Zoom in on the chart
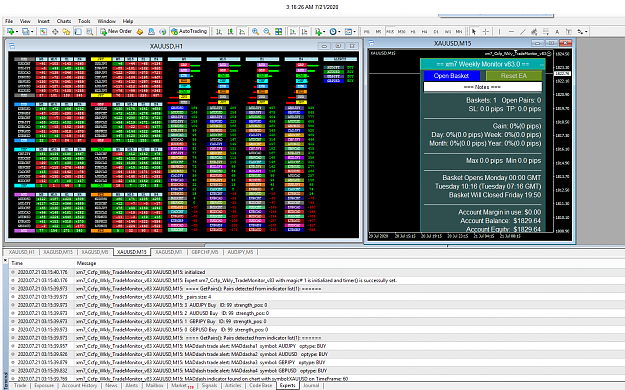 [255, 32]
